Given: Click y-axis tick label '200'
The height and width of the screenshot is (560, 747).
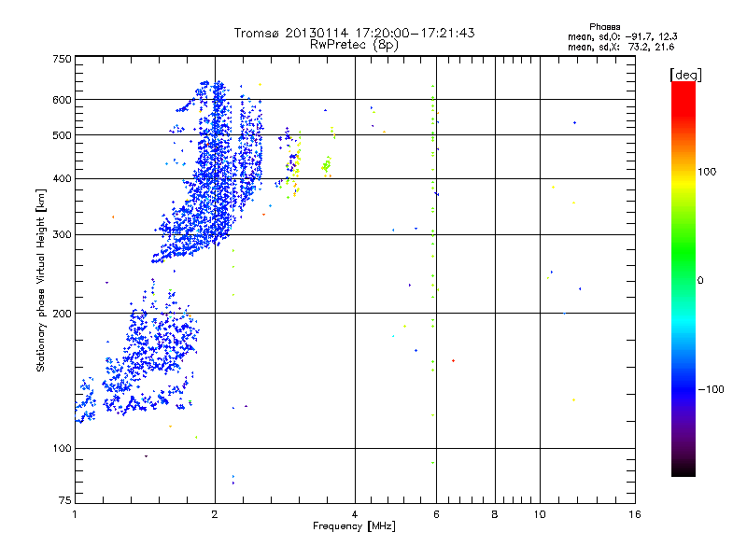Looking at the screenshot, I should click(x=62, y=314).
